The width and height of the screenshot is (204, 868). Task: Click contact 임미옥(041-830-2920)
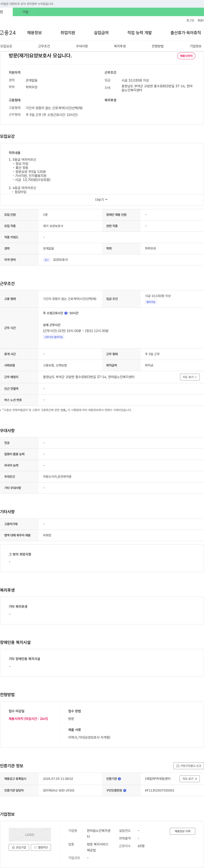pyautogui.click(x=59, y=790)
